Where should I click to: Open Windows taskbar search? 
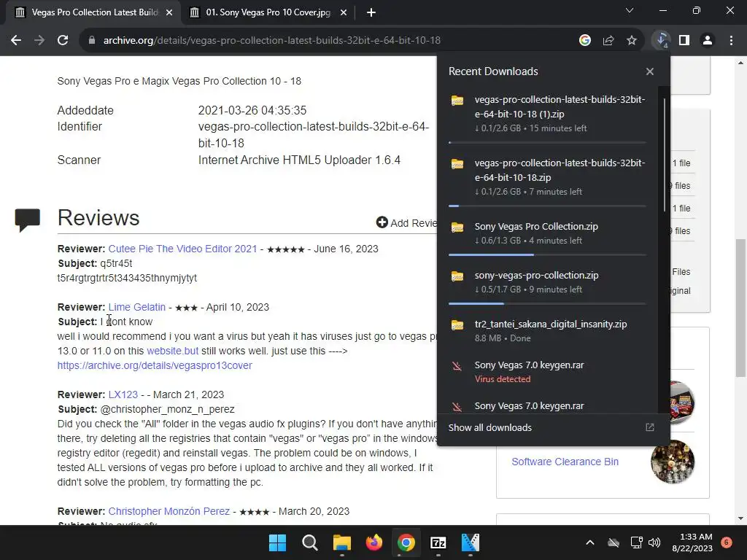(309, 542)
